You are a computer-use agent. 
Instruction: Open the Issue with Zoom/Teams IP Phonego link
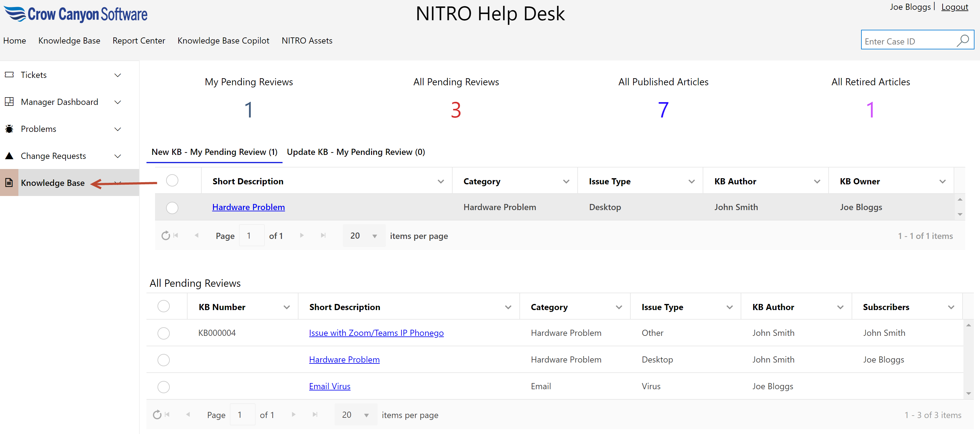(376, 333)
